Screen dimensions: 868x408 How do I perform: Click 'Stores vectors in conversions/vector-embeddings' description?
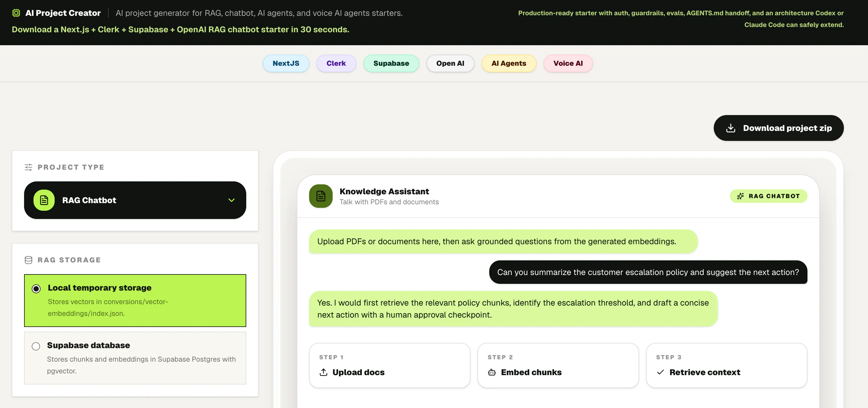coord(108,307)
